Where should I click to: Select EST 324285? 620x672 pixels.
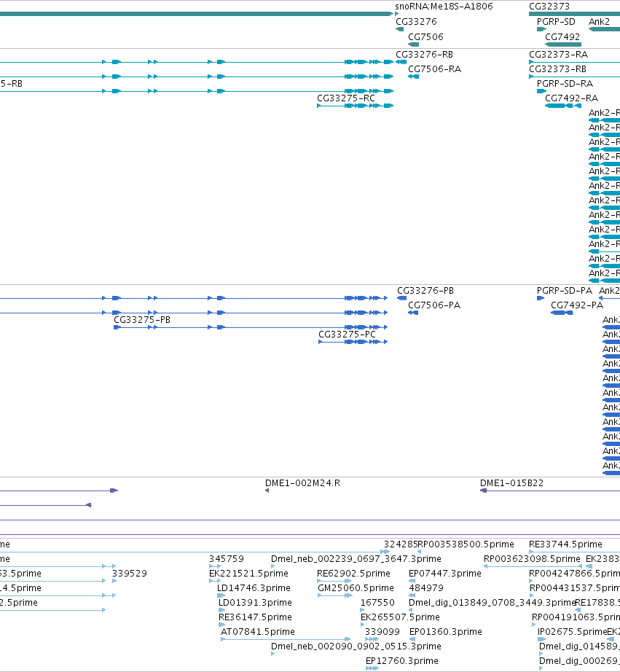(401, 544)
